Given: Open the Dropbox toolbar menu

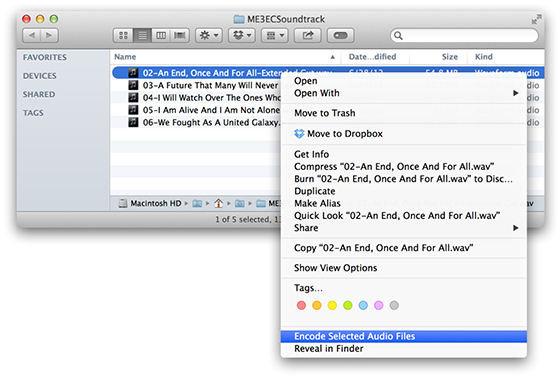Looking at the screenshot, I should point(242,35).
